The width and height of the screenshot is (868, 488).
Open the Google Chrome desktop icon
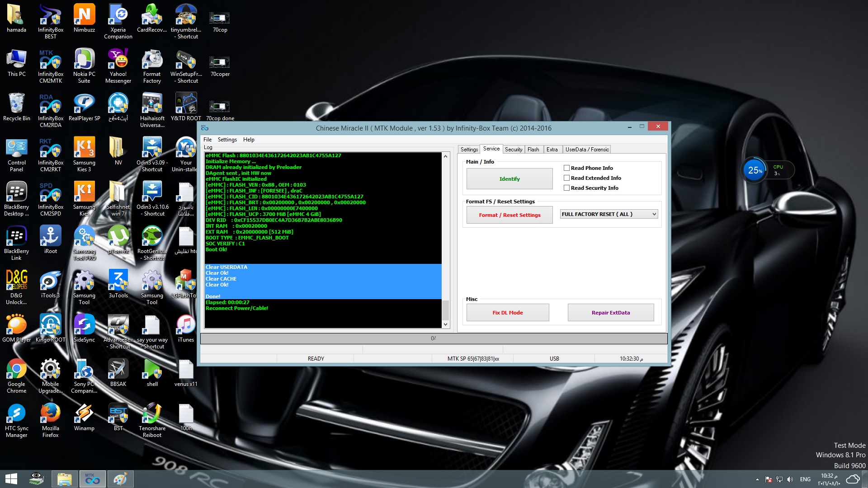coord(17,375)
